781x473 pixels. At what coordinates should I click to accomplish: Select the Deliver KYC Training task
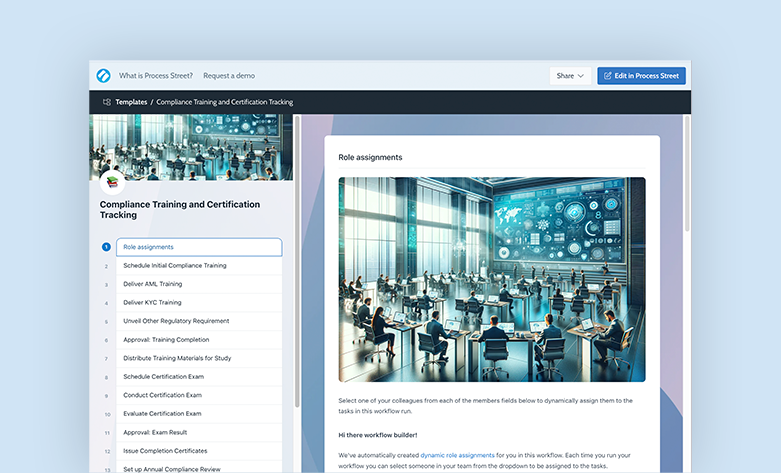199,302
